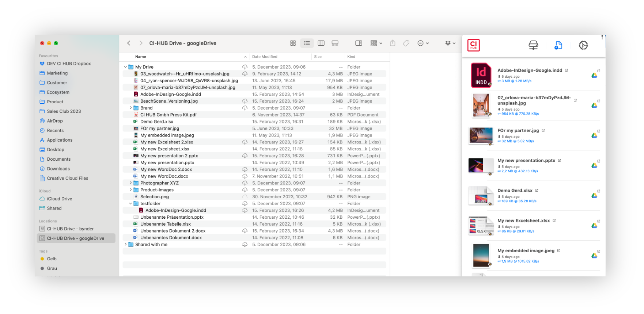The width and height of the screenshot is (644, 314).
Task: Click the Edit Tags toolbar icon
Action: pyautogui.click(x=406, y=43)
